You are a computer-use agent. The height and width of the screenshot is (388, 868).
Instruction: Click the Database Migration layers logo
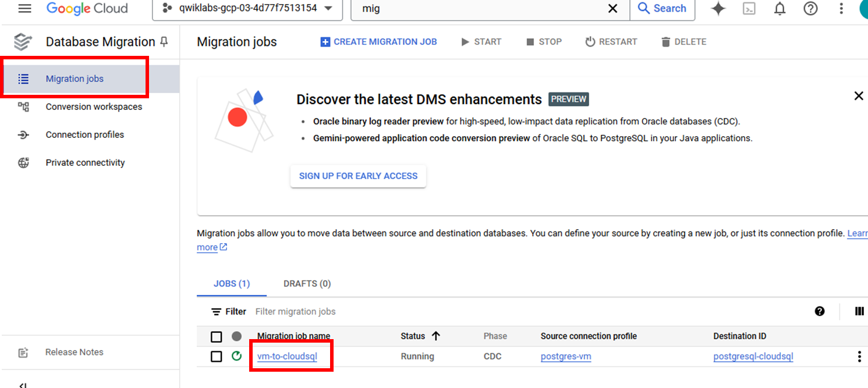pos(23,42)
